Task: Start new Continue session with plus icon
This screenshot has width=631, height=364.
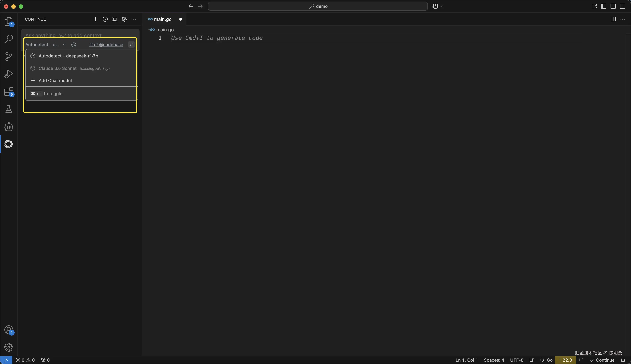Action: pyautogui.click(x=95, y=19)
